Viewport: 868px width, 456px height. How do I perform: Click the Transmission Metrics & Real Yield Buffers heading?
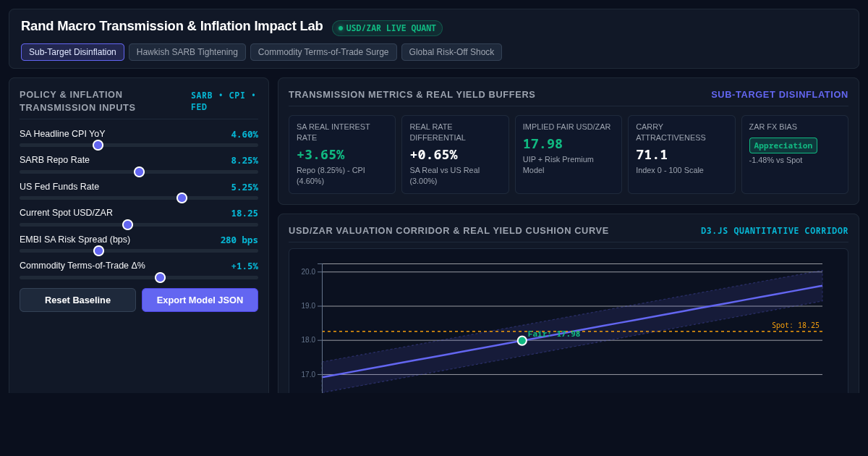(412, 95)
